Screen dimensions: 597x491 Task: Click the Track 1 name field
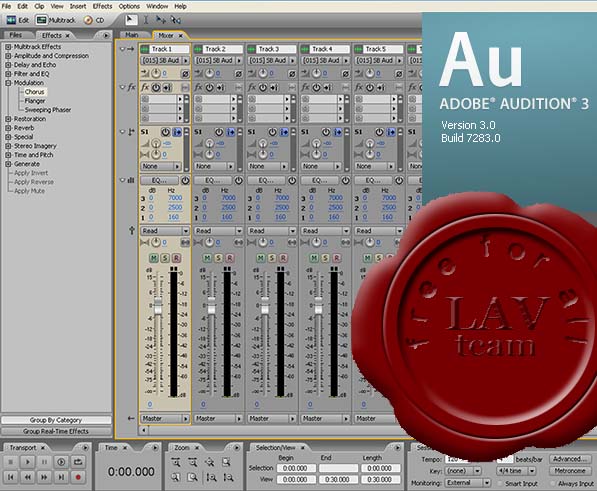click(x=169, y=49)
